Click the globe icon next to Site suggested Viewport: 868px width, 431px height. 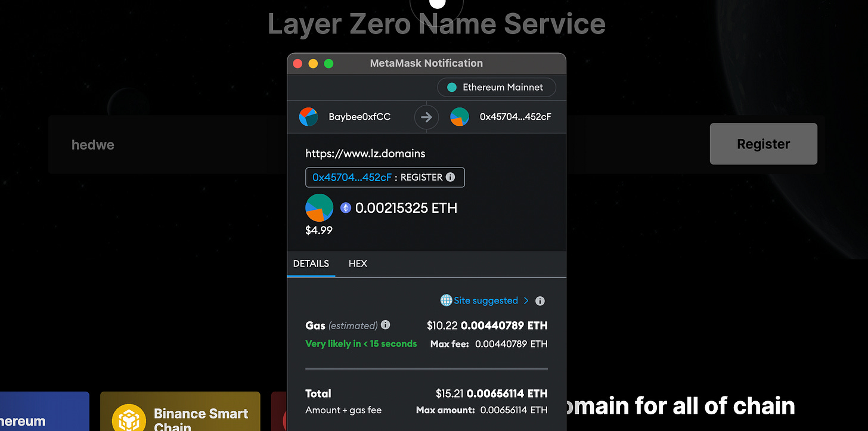click(446, 300)
